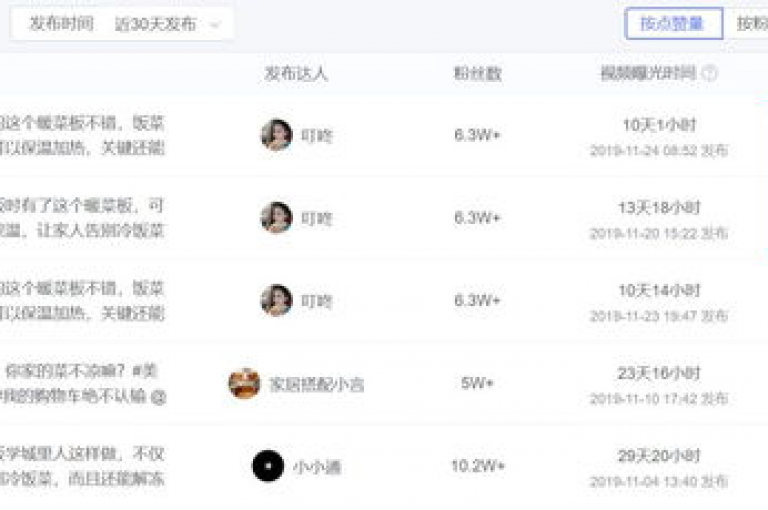Click name 叮咚 in the 13天18小时 row
This screenshot has width=768, height=510.
317,219
